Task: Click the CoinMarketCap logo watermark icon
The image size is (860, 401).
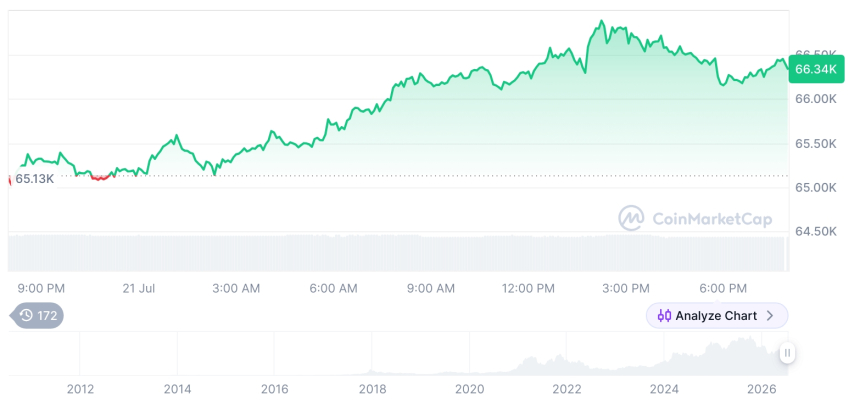Action: coord(631,218)
